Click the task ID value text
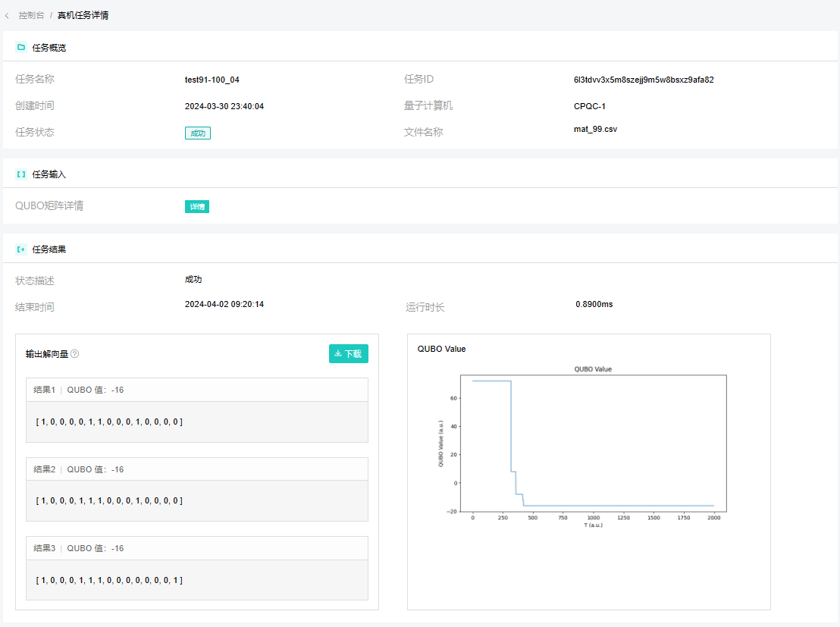 [x=644, y=80]
